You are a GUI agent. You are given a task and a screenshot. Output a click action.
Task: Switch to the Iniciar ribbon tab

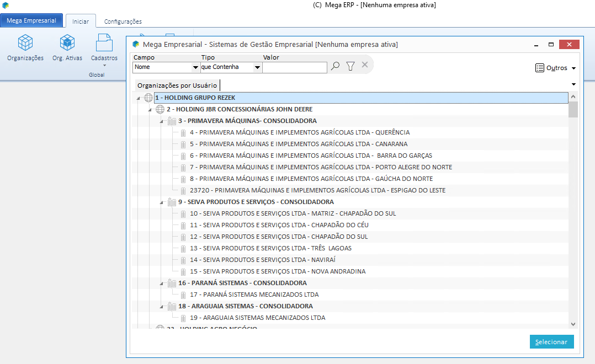point(81,21)
